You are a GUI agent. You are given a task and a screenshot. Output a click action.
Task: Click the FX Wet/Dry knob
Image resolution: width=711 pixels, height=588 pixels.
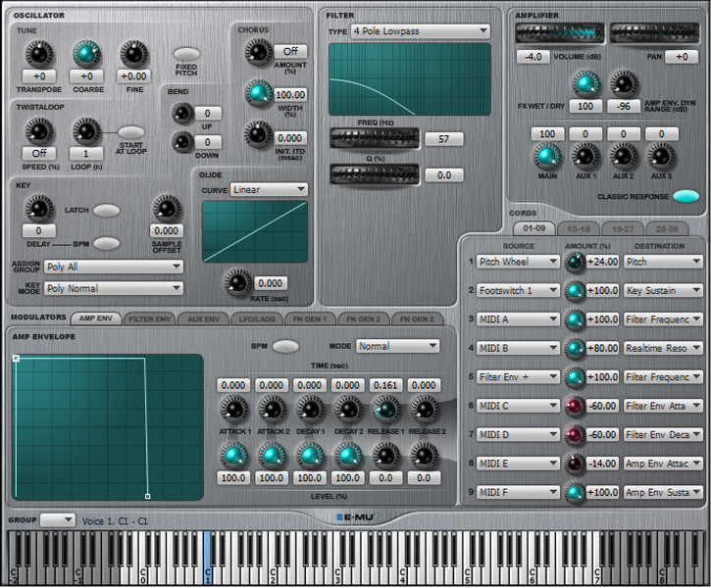pos(585,84)
